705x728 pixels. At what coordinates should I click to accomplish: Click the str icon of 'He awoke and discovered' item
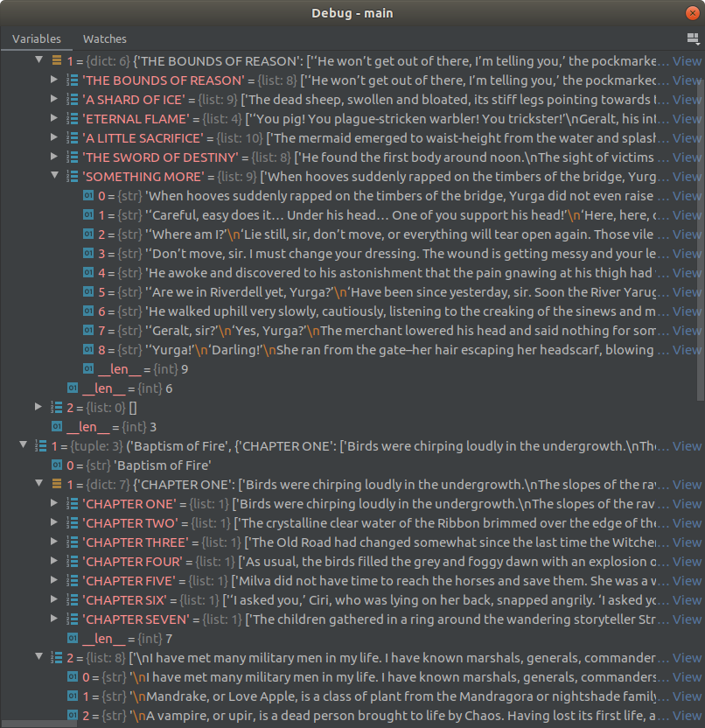88,272
